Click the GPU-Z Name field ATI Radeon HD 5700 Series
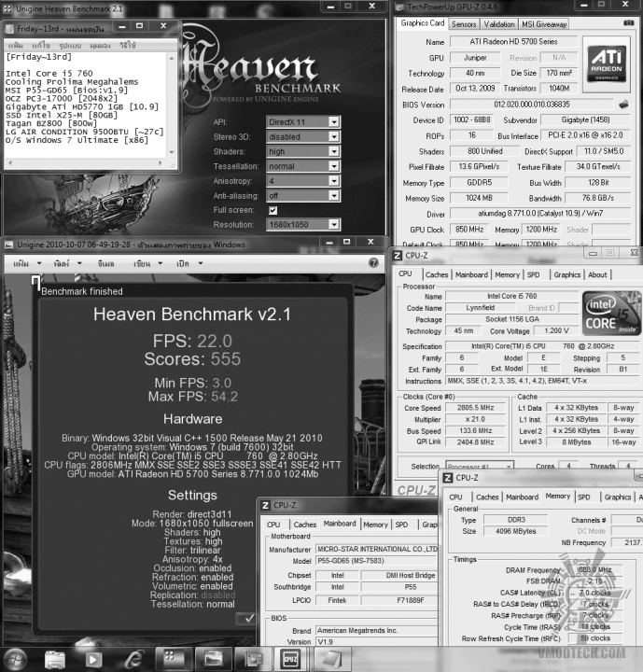 [513, 42]
